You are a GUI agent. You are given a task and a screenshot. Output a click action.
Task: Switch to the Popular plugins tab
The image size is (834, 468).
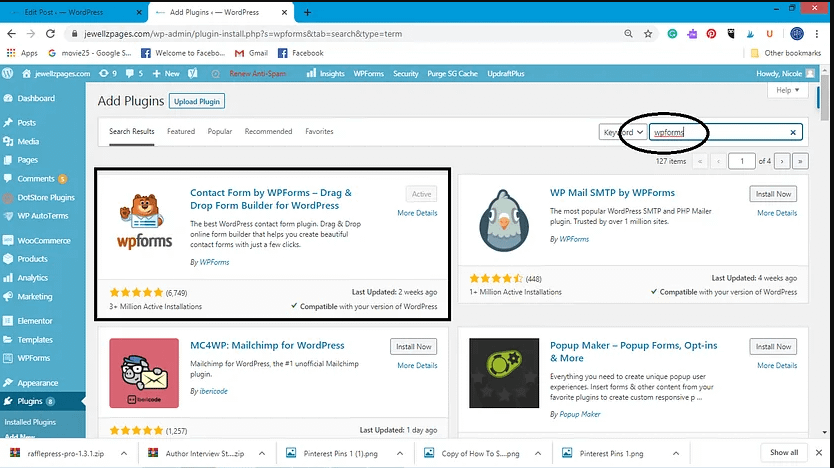pyautogui.click(x=220, y=131)
